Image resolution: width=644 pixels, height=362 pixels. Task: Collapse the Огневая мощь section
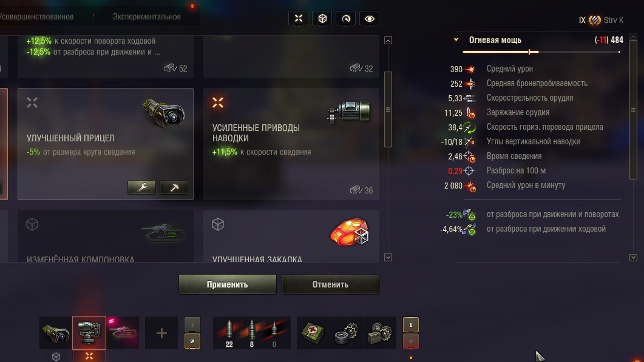coord(456,40)
